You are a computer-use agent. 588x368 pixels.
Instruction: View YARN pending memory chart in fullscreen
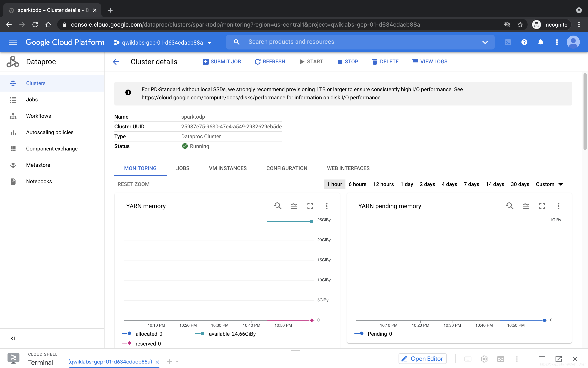point(542,206)
